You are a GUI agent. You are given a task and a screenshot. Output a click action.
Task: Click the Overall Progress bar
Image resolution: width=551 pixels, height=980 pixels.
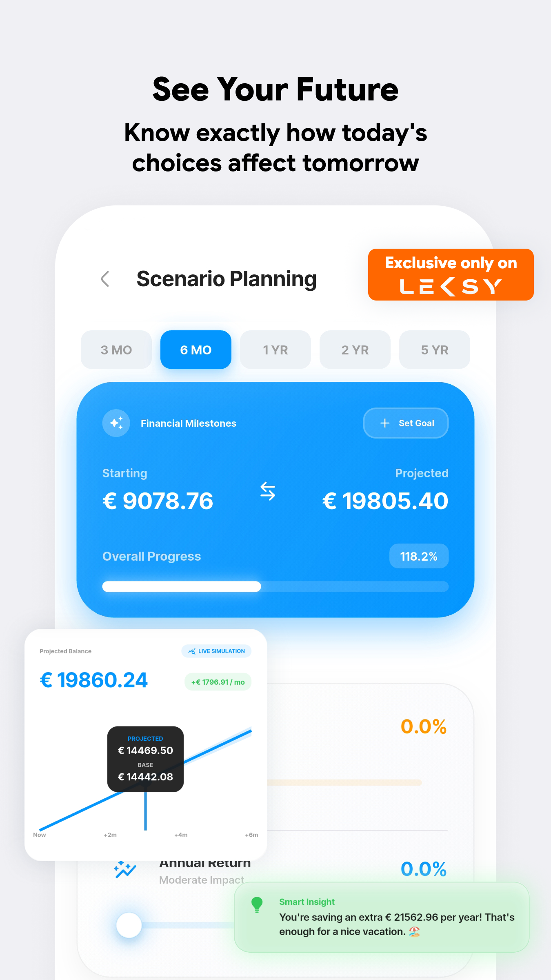(x=275, y=586)
